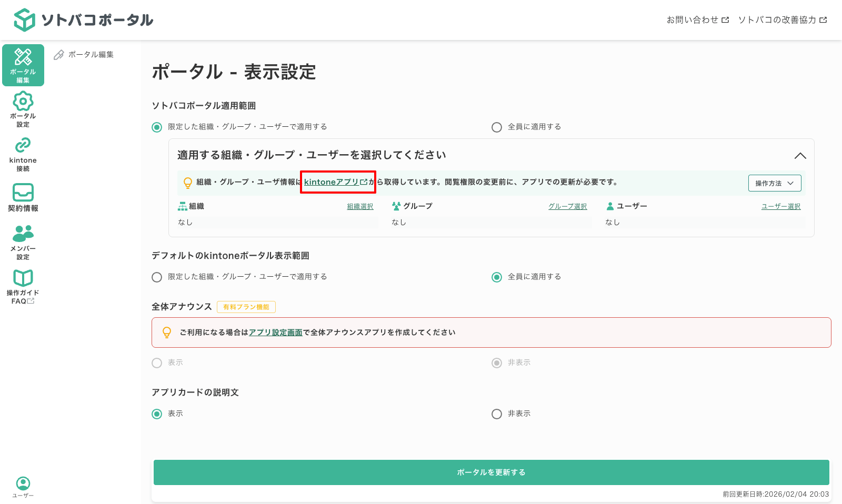Select 全員に適用する for ソトバコポータル適用範囲

(496, 127)
